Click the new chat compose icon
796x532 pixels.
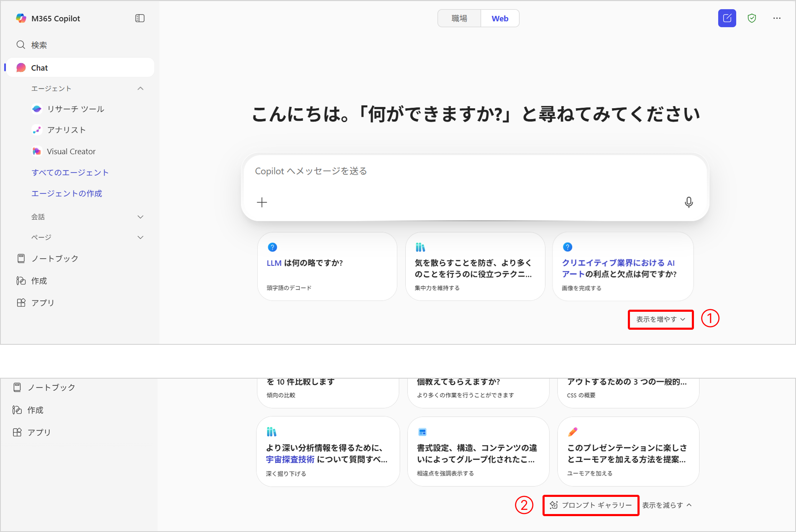(727, 18)
